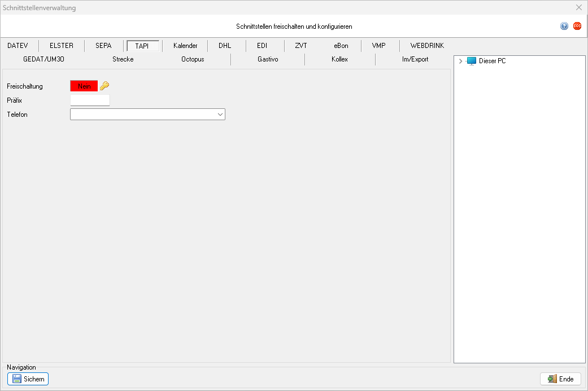The image size is (588, 391).
Task: Go to the Kalender tab
Action: point(185,46)
